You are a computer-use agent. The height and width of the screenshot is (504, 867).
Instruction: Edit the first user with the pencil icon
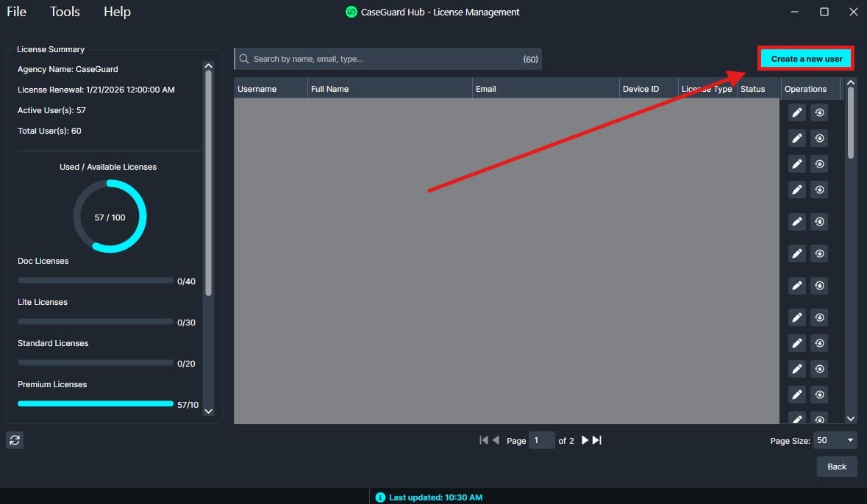pyautogui.click(x=796, y=112)
